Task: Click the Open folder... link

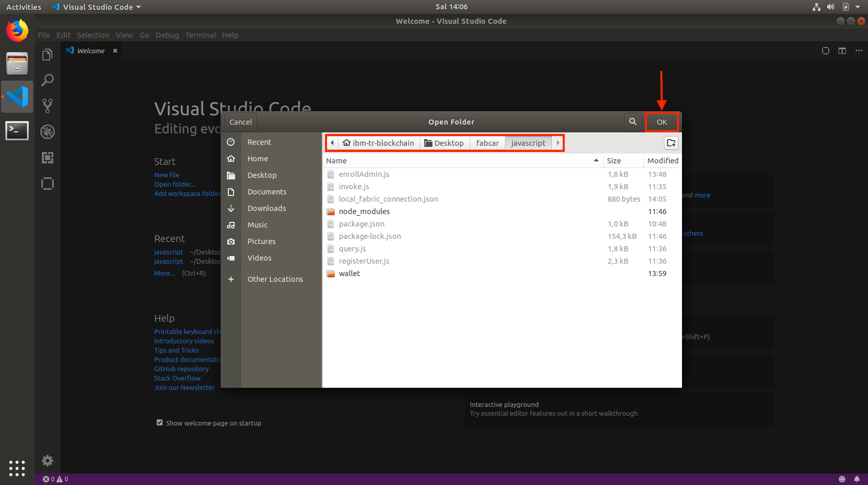Action: tap(175, 184)
